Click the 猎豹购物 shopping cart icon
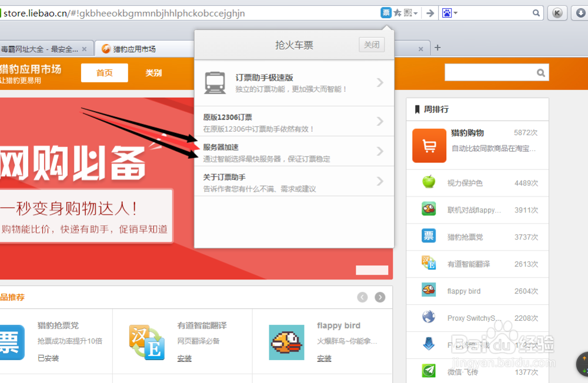This screenshot has width=588, height=383. pyautogui.click(x=429, y=145)
